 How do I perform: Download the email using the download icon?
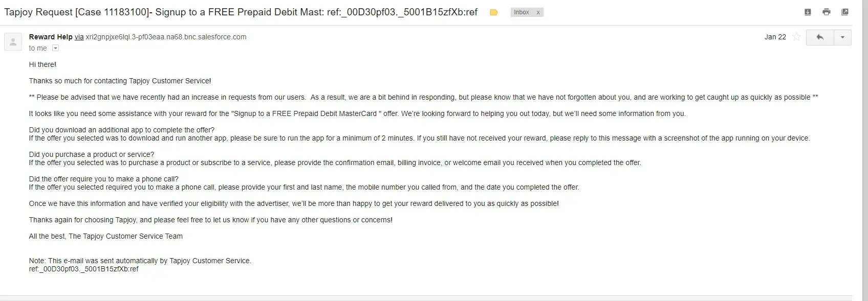808,12
